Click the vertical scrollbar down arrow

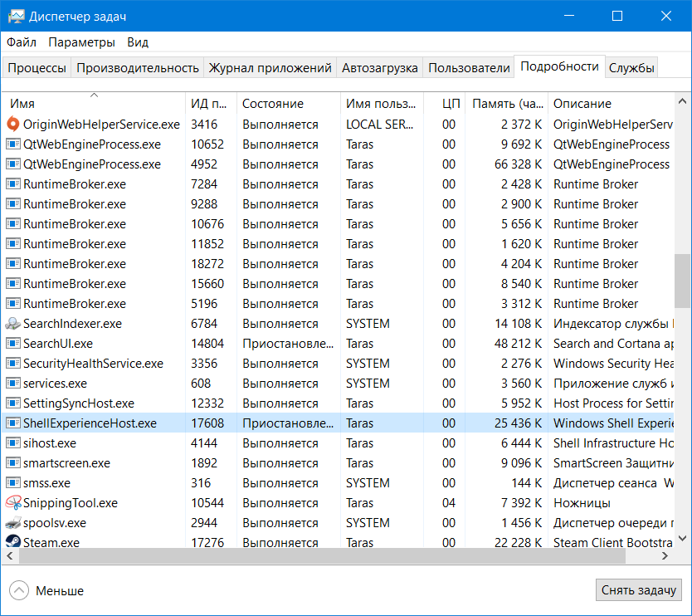(x=682, y=538)
